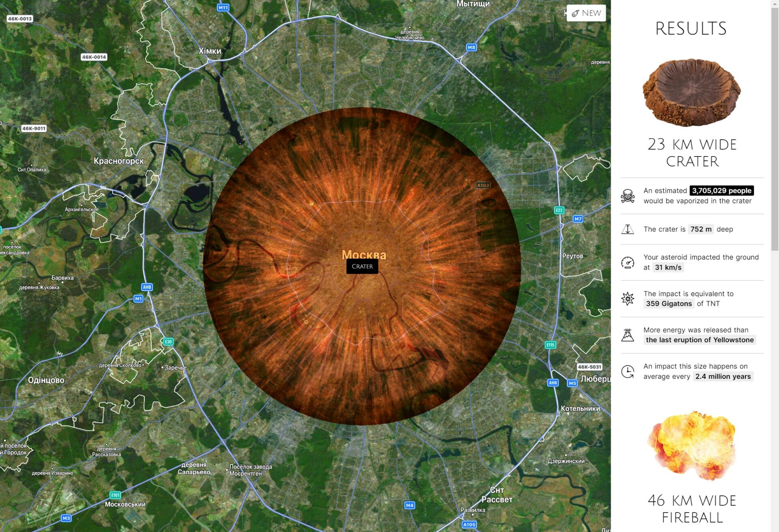The height and width of the screenshot is (532, 779).
Task: Click the M11 highway shield marker
Action: (x=223, y=7)
